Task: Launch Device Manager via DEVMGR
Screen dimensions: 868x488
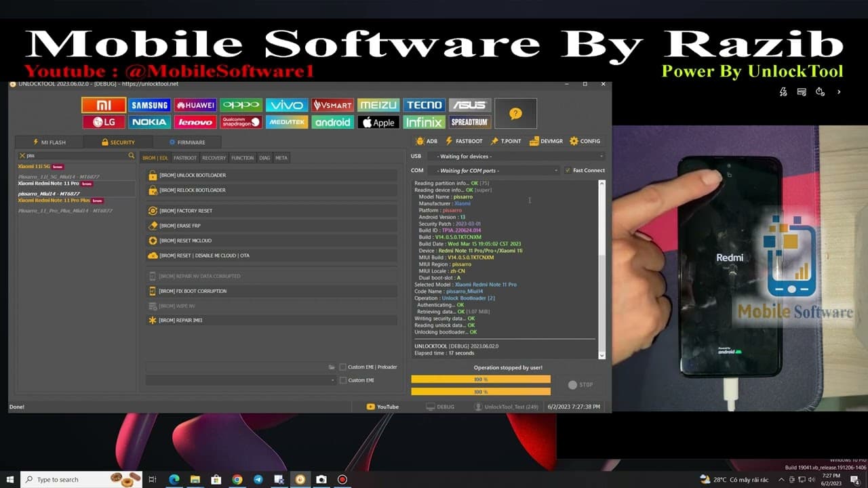Action: 546,141
